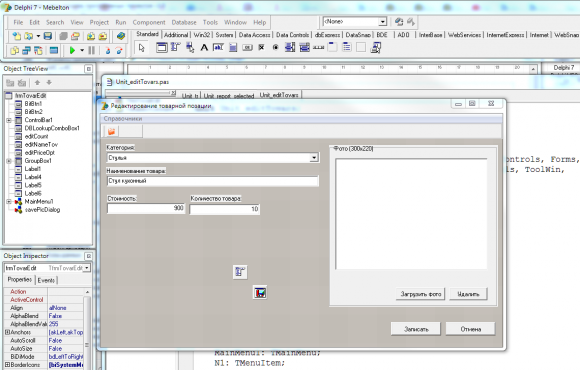Select the MainMenu component in palette
Image resolution: width=580 pixels, height=370 pixels.
175,47
